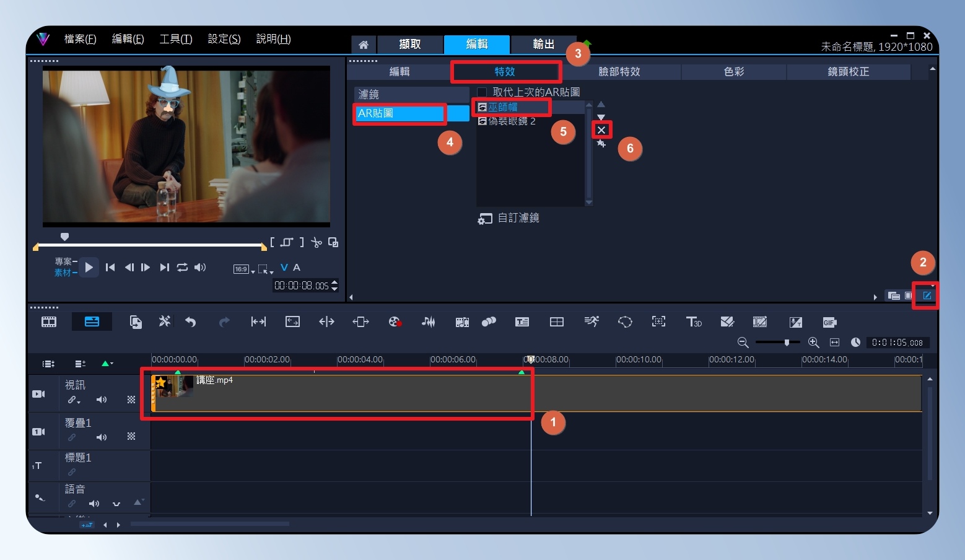965x560 pixels.
Task: Open the color grading palette icon
Action: tap(395, 322)
